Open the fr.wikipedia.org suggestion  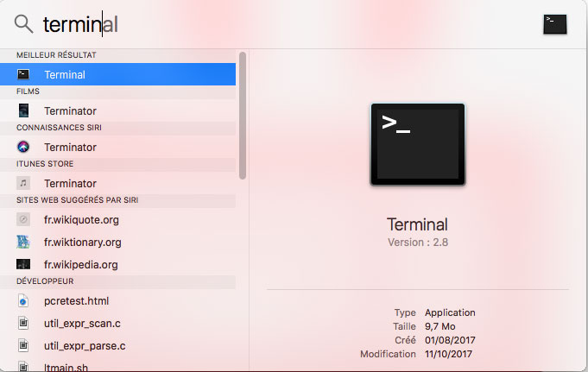coord(117,265)
